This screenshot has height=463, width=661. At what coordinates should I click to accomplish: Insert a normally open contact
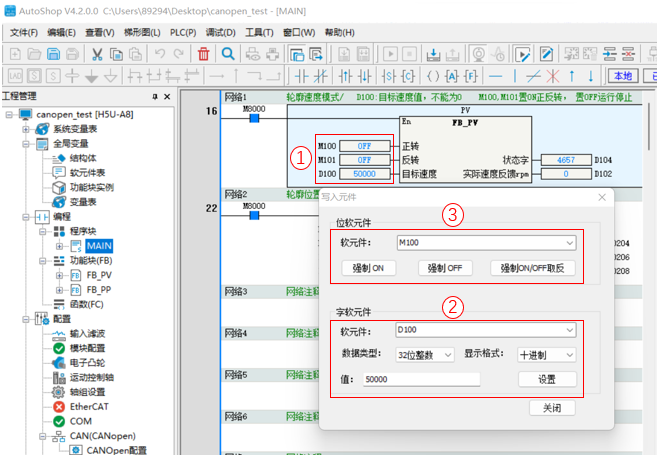coord(302,76)
